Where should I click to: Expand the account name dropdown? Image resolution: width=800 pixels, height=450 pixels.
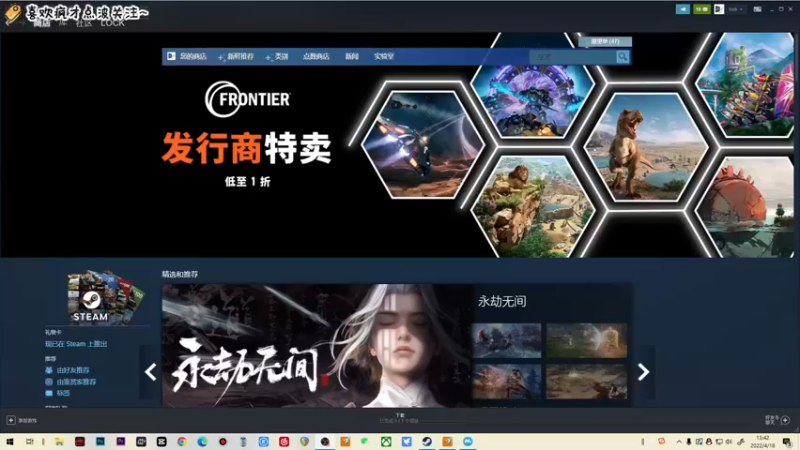click(735, 9)
